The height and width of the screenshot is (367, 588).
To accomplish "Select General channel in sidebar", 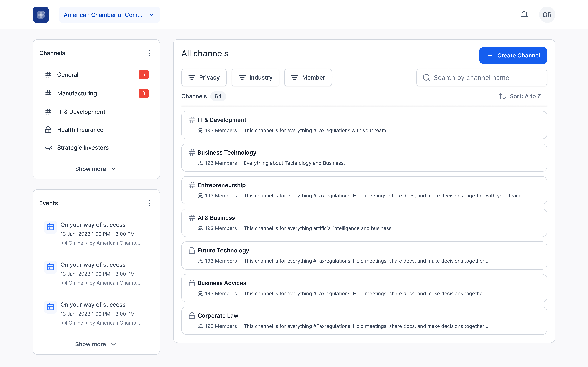I will [x=68, y=75].
